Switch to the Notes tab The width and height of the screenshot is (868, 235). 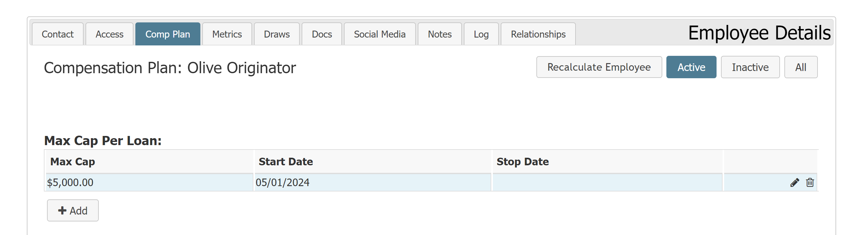coord(440,34)
